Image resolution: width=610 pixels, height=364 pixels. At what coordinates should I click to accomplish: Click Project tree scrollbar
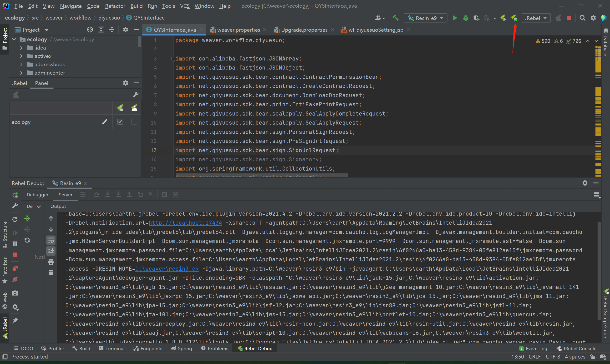click(140, 41)
